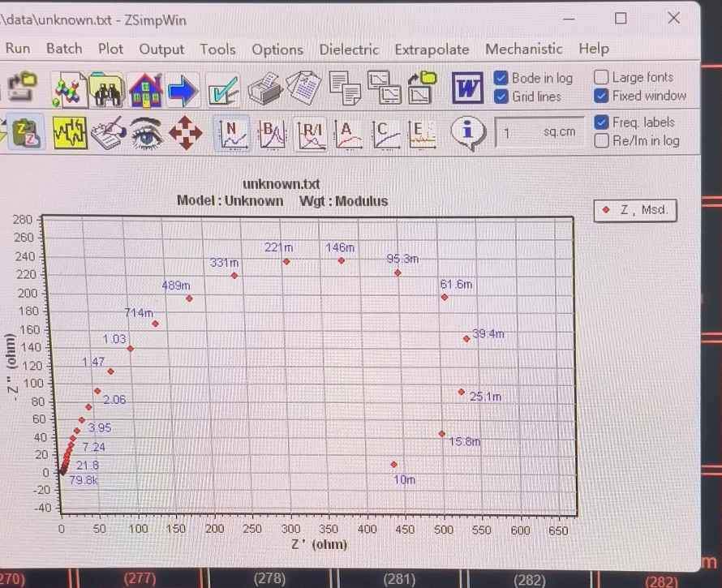Click the open file folder icon in the top toolbar row

22,87
